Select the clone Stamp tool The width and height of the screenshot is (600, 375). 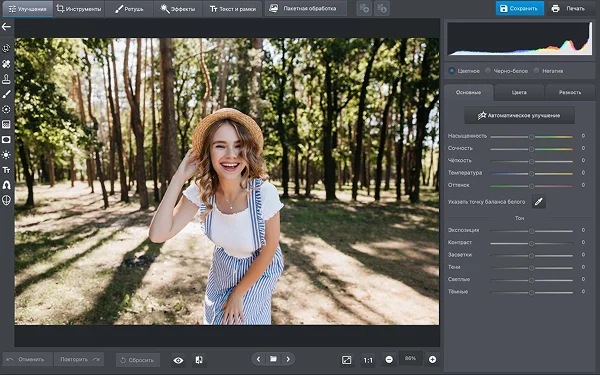pos(6,79)
